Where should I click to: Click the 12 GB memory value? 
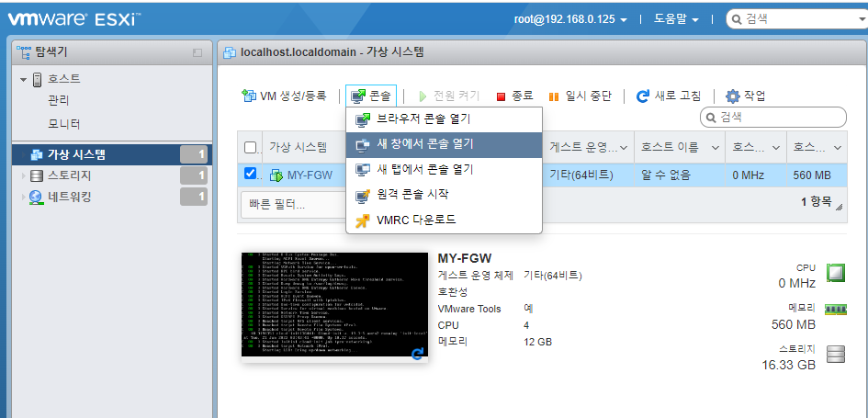[537, 342]
